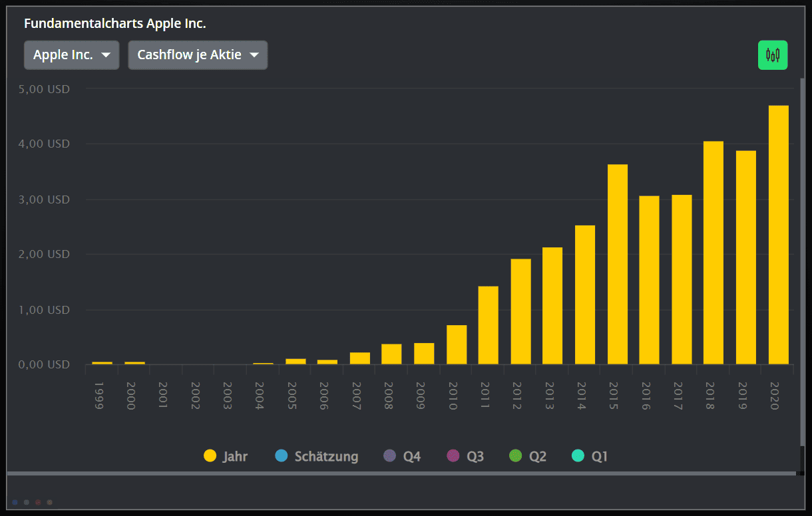Click the 2018 year text below bars
The height and width of the screenshot is (516, 812).
tap(710, 395)
